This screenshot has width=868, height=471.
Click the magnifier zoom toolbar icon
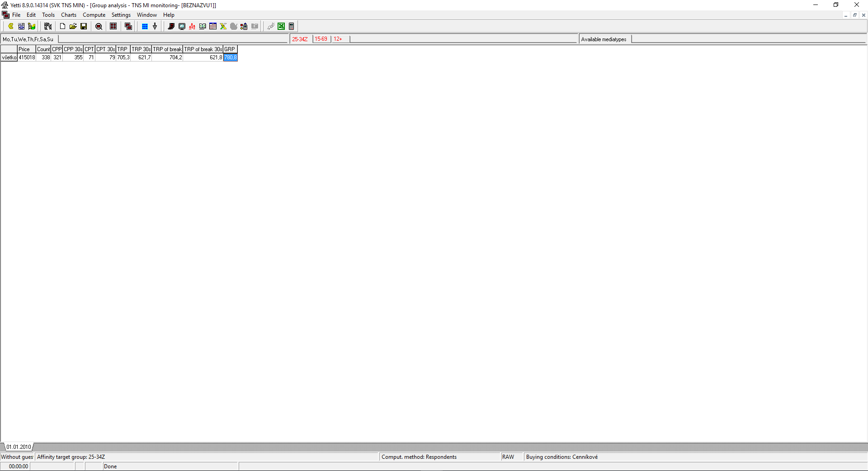click(99, 26)
